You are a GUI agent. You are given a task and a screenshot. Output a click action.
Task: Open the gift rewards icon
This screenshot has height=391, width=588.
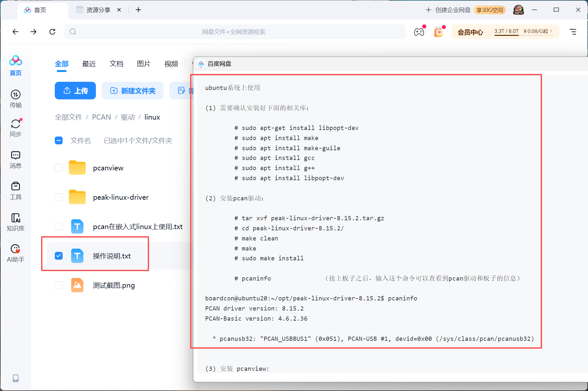click(x=439, y=32)
